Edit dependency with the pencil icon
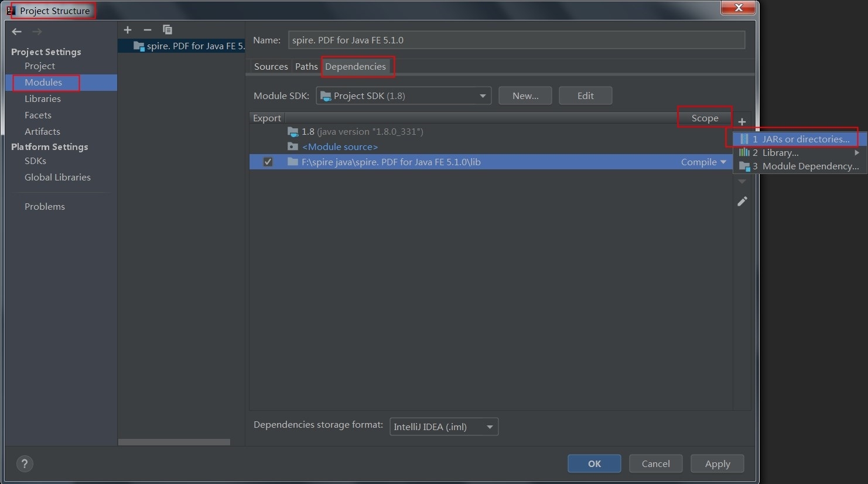Screen dimensions: 868x484 (x=742, y=202)
